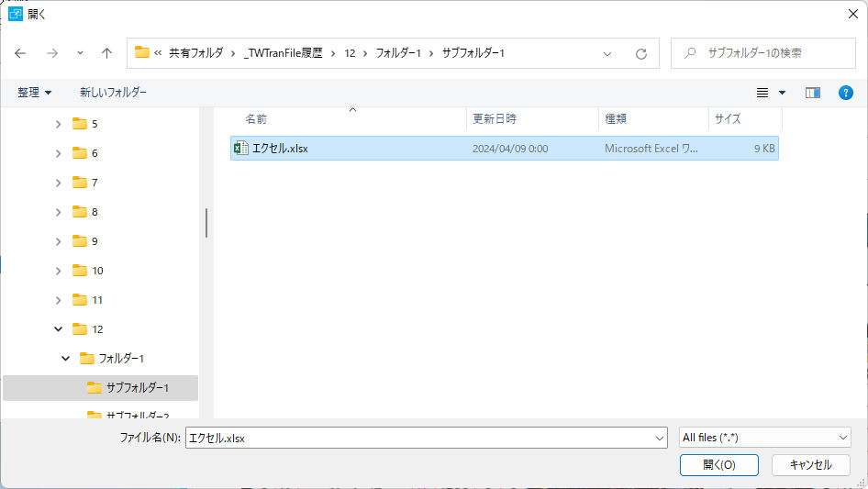Go up one folder level
The image size is (868, 489).
[106, 53]
